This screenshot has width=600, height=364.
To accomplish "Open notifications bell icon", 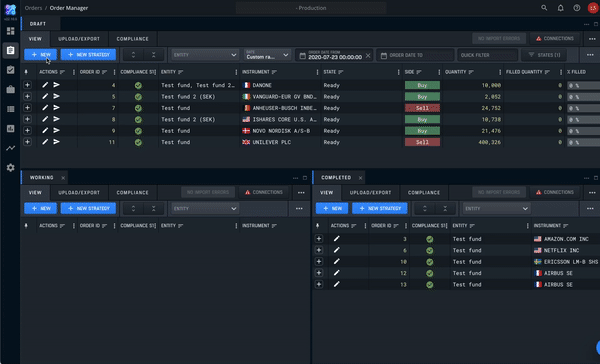I will pyautogui.click(x=560, y=8).
